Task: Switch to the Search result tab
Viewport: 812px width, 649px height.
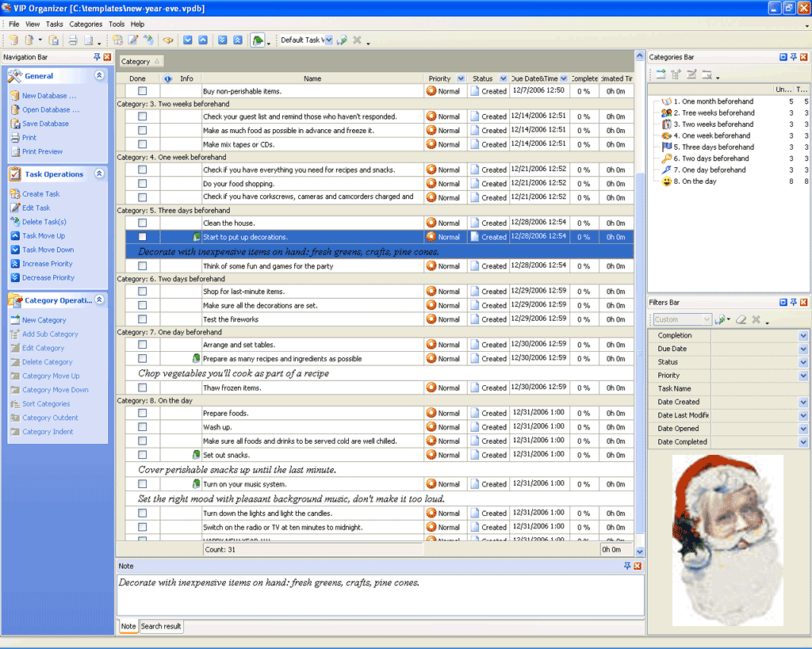Action: click(161, 626)
